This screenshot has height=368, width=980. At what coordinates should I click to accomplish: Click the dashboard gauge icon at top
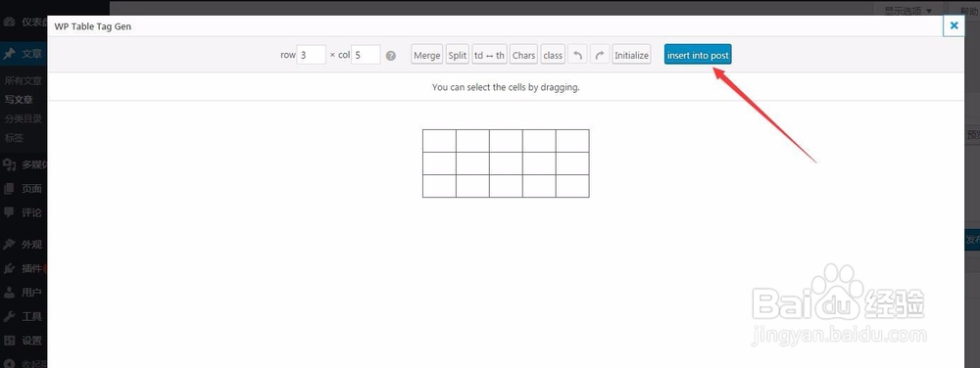tap(10, 22)
